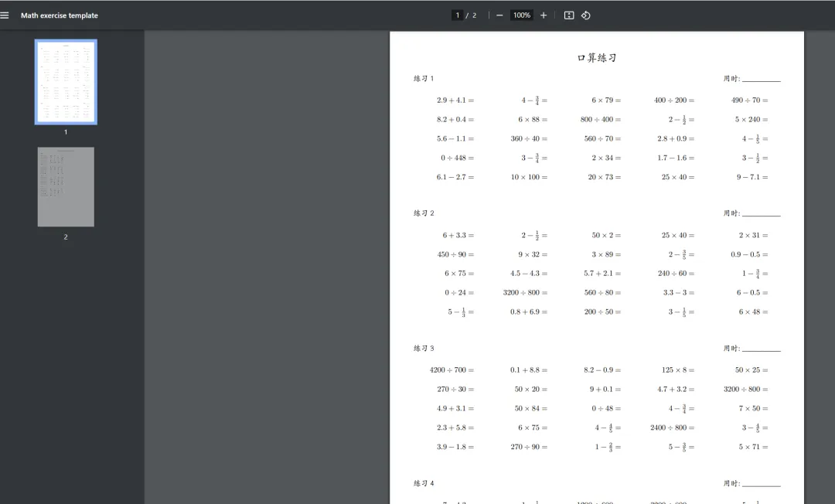Select page 2 thumbnail

pos(66,187)
